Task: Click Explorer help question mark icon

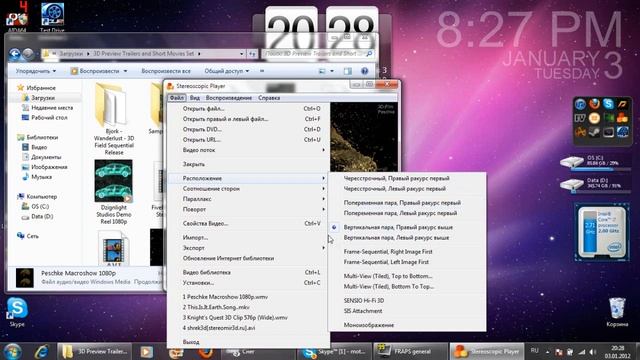Action: 364,71
